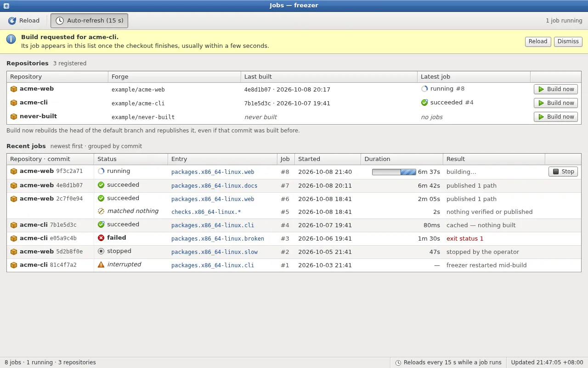Click the progress bar for job #8
Viewport: 588px width, 368px height.
tap(394, 172)
